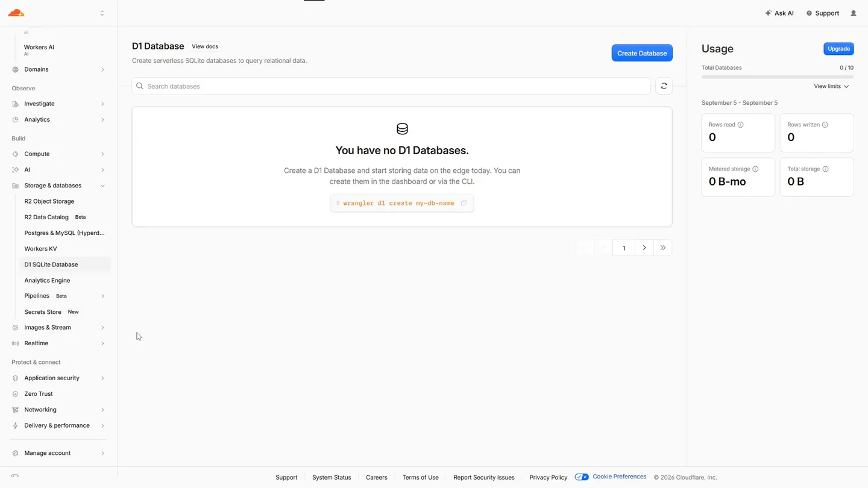Click the Total Databases usage bar

tap(777, 77)
